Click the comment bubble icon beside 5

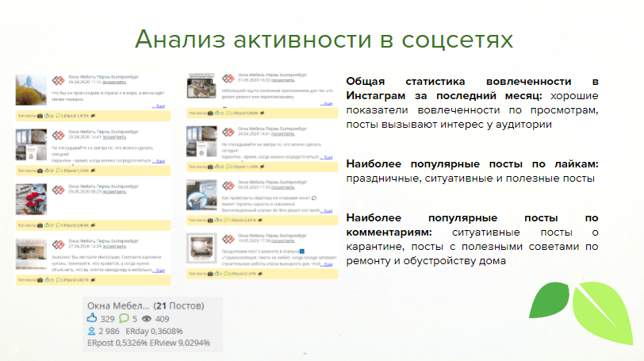point(124,318)
